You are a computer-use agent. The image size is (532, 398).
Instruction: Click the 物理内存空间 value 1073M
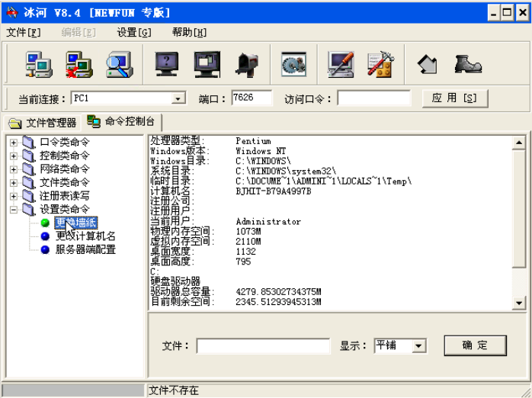248,231
